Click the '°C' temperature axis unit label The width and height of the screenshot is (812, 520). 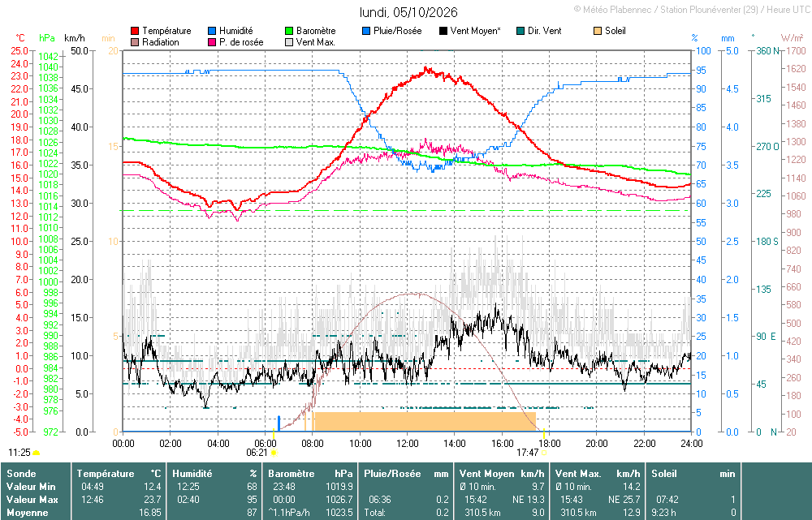pyautogui.click(x=20, y=38)
